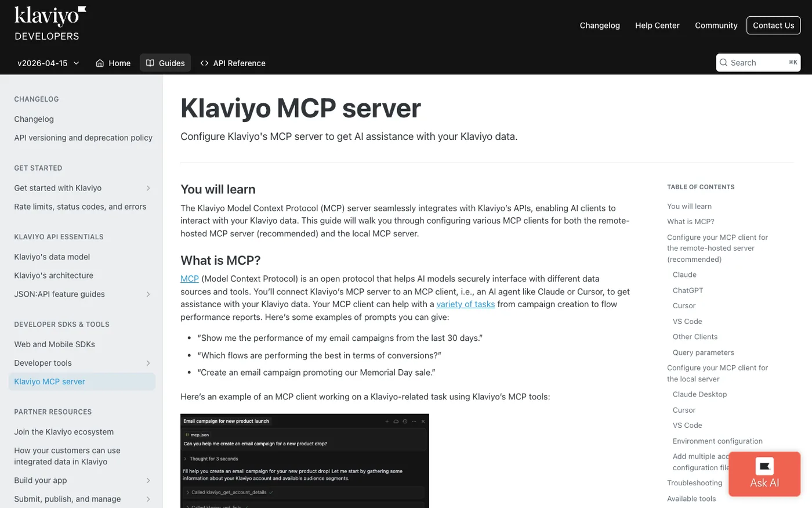Jump to Available tools in contents
Image resolution: width=812 pixels, height=508 pixels.
pos(691,499)
